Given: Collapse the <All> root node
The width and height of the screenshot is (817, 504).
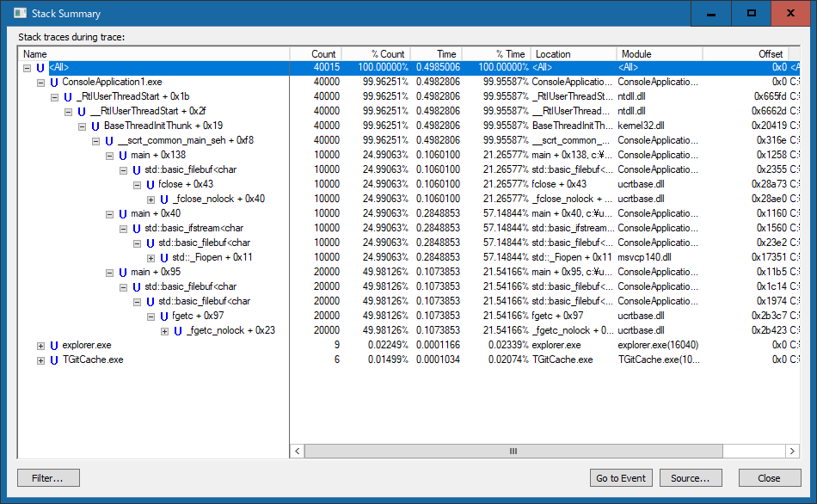Looking at the screenshot, I should coord(27,67).
